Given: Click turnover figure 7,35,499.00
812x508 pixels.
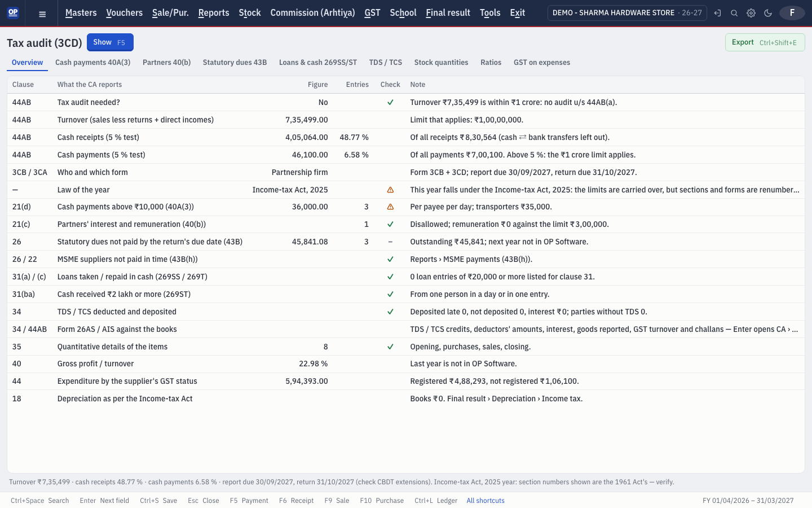Looking at the screenshot, I should click(307, 120).
